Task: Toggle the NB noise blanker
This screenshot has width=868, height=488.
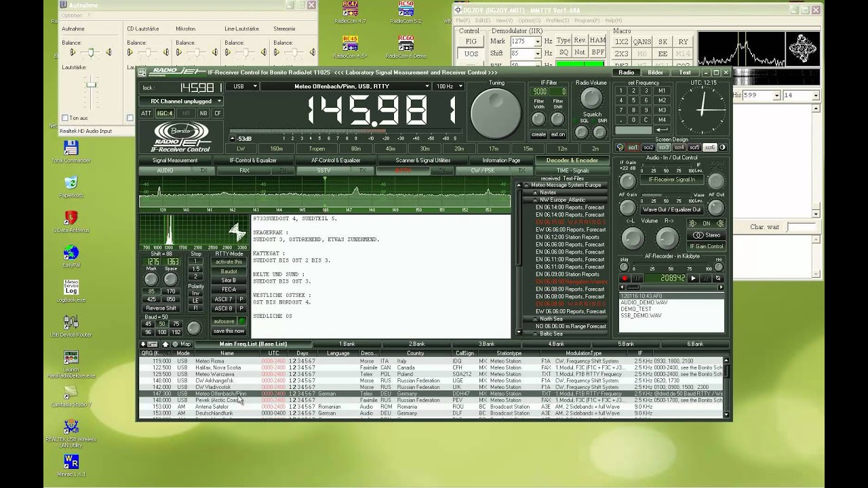Action: [x=203, y=113]
